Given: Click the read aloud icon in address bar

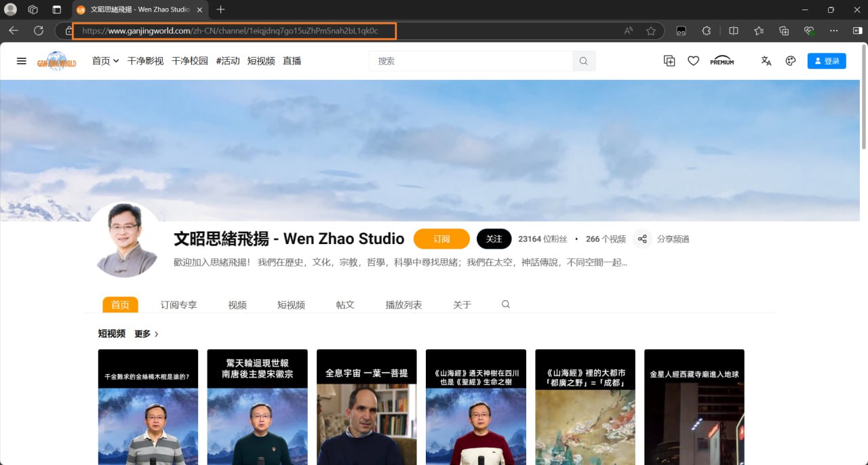Looking at the screenshot, I should pos(629,31).
